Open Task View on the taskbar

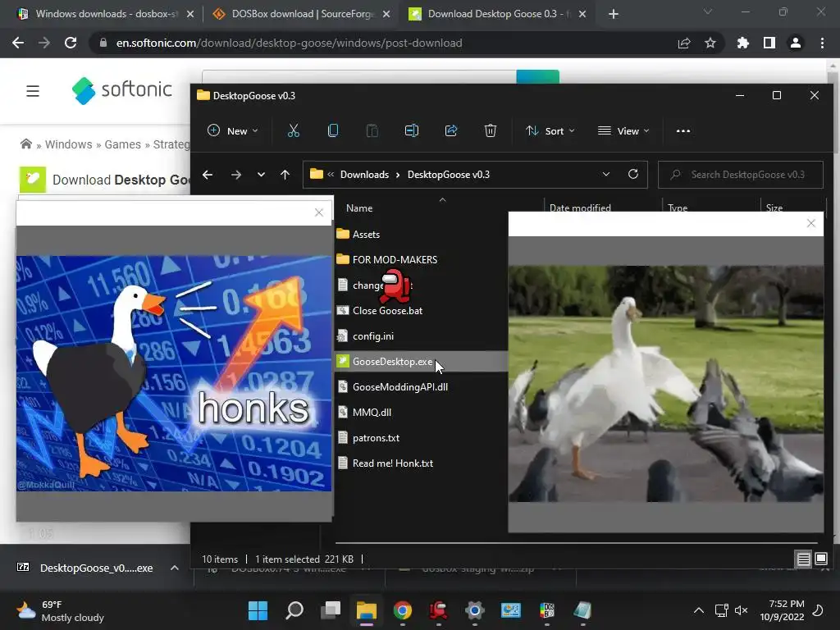331,610
